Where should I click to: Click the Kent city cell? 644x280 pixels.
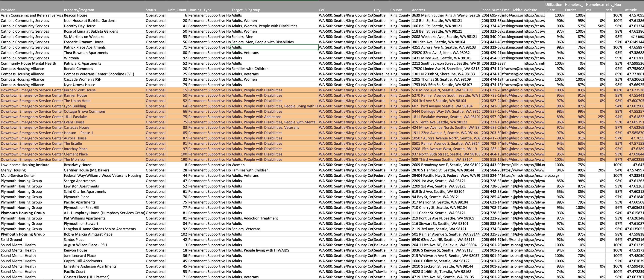point(378,53)
